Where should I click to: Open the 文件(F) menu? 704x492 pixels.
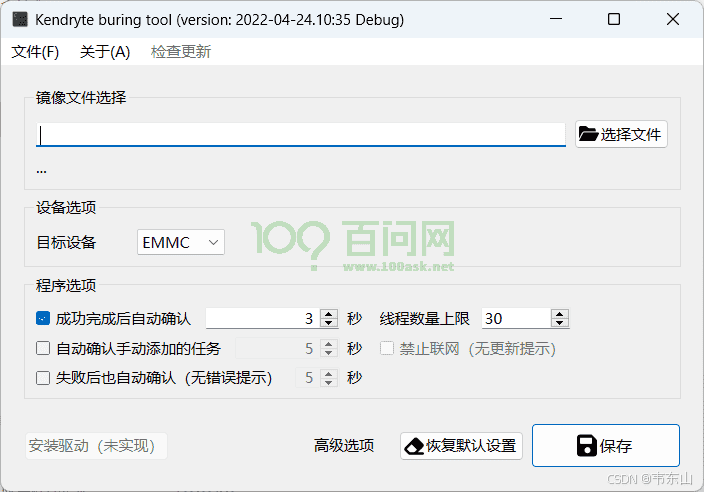point(35,52)
